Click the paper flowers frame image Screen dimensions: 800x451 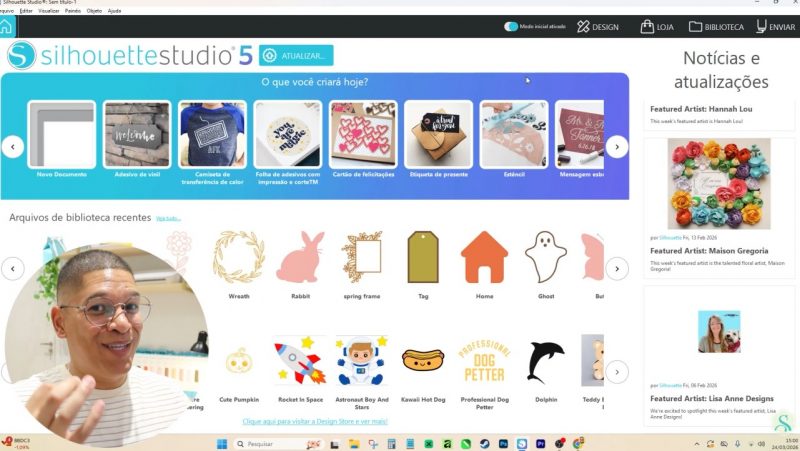click(719, 184)
